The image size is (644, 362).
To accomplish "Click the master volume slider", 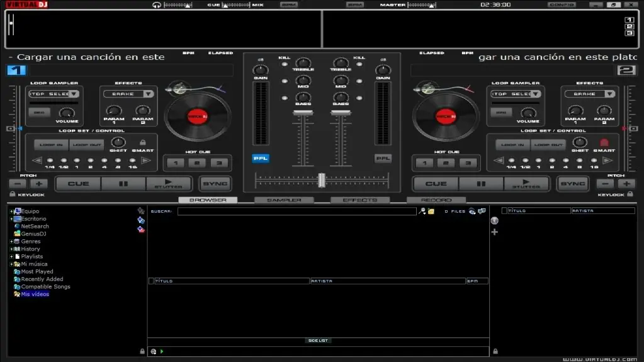I will pyautogui.click(x=422, y=5).
